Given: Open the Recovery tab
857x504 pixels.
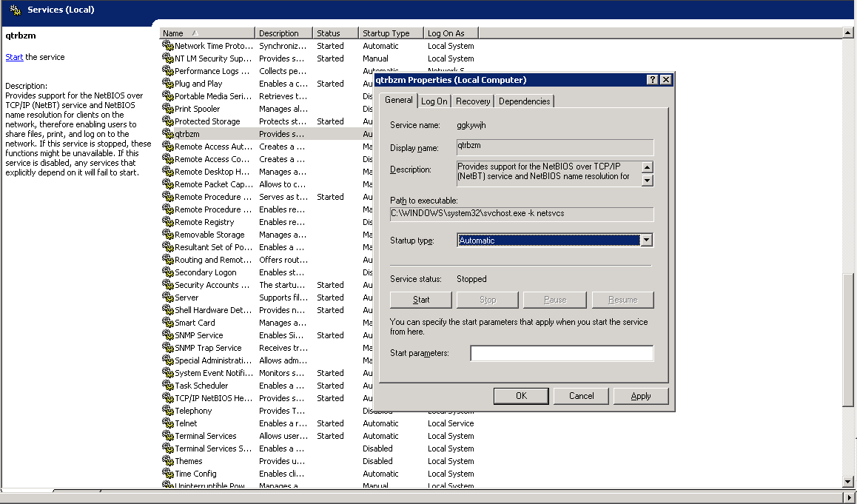Looking at the screenshot, I should tap(473, 101).
